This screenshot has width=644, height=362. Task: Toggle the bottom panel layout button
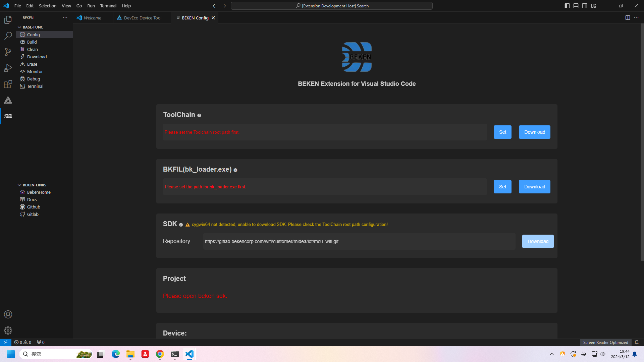tap(576, 6)
